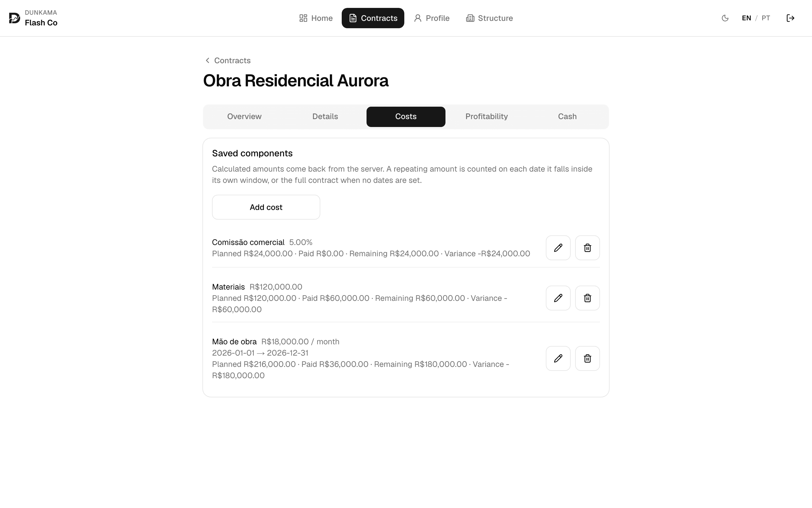Click the Add cost button

[266, 207]
